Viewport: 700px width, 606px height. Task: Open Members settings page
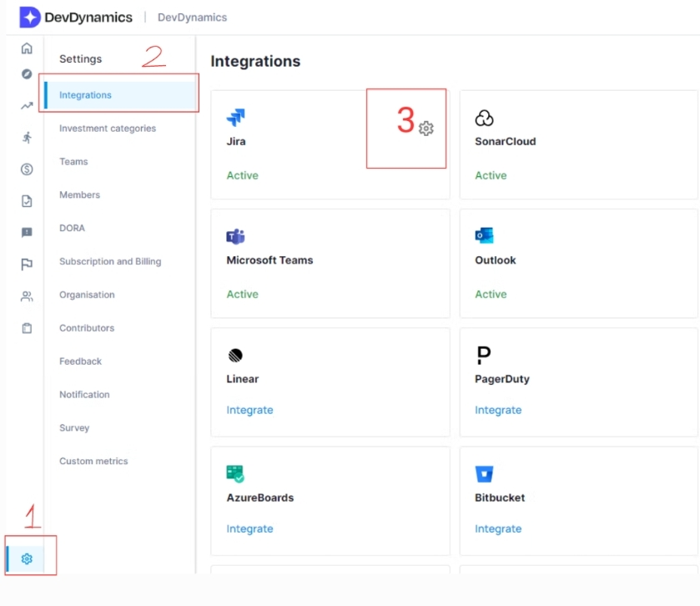click(79, 194)
